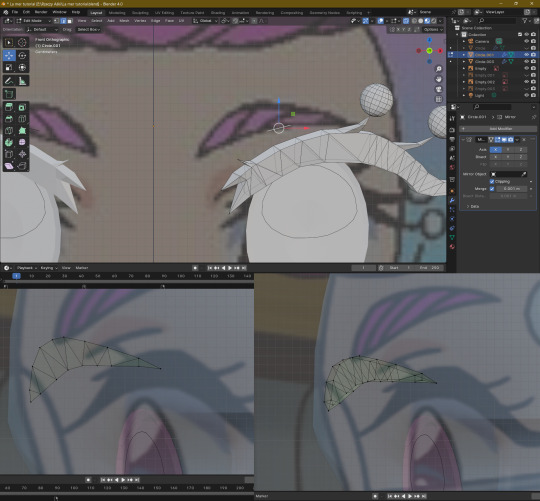Open the Object properties orange square tab
This screenshot has height=501, width=540.
pyautogui.click(x=452, y=191)
